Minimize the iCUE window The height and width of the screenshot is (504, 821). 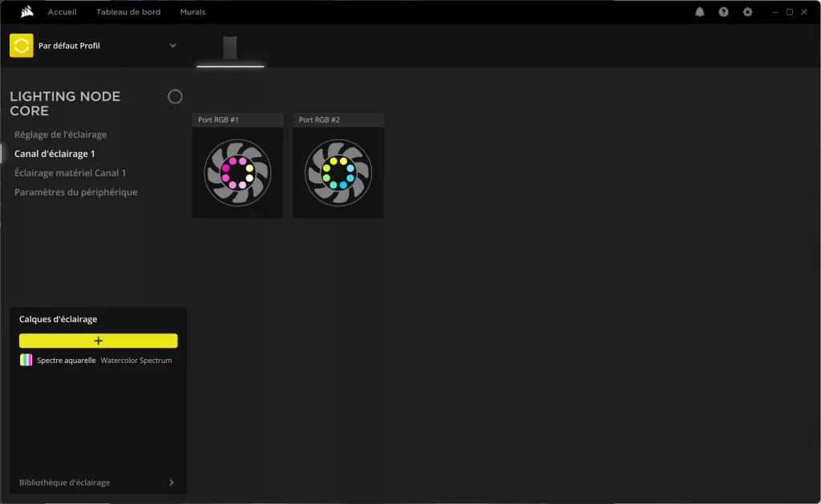(x=775, y=12)
